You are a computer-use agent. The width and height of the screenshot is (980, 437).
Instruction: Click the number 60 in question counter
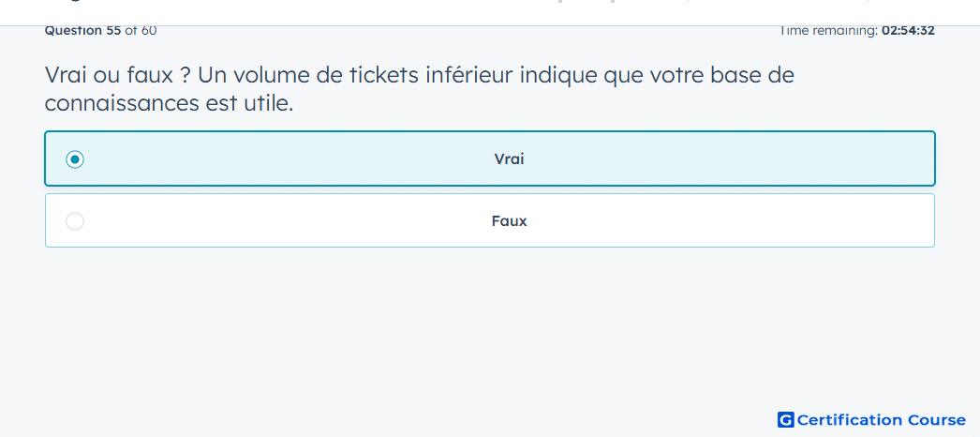pos(149,30)
